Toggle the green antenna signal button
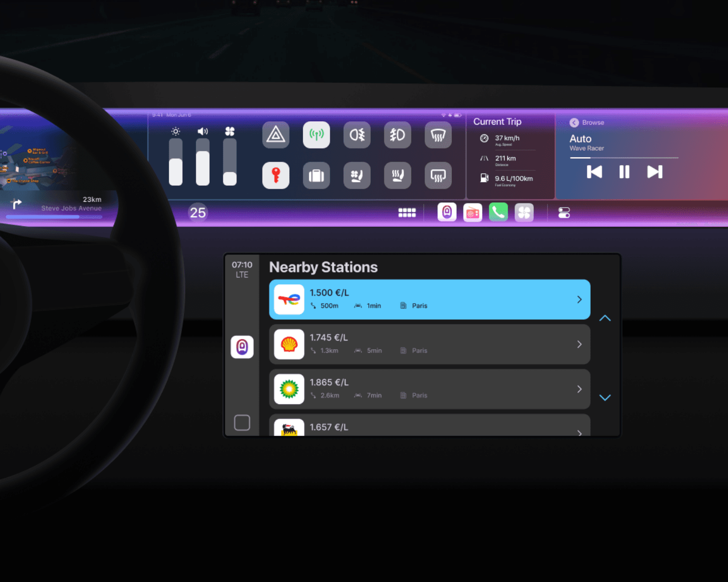This screenshot has height=582, width=728. [x=316, y=134]
